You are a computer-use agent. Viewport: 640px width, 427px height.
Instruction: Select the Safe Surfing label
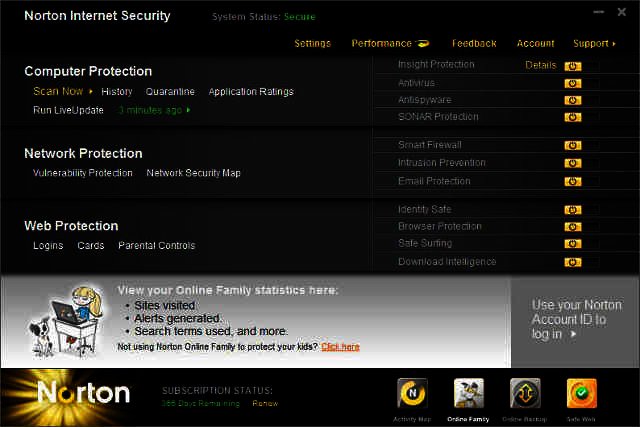click(425, 243)
